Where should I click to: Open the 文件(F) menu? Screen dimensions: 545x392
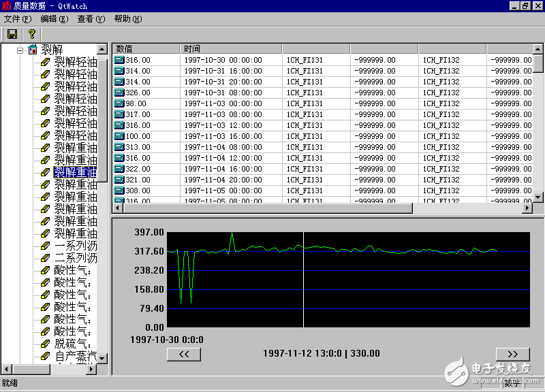tap(18, 19)
